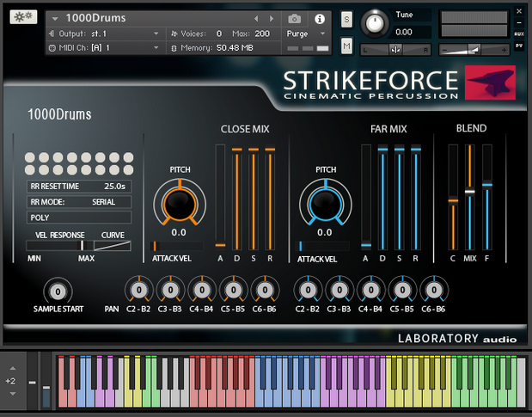Load the next instrument with right arrow

[x=272, y=19]
